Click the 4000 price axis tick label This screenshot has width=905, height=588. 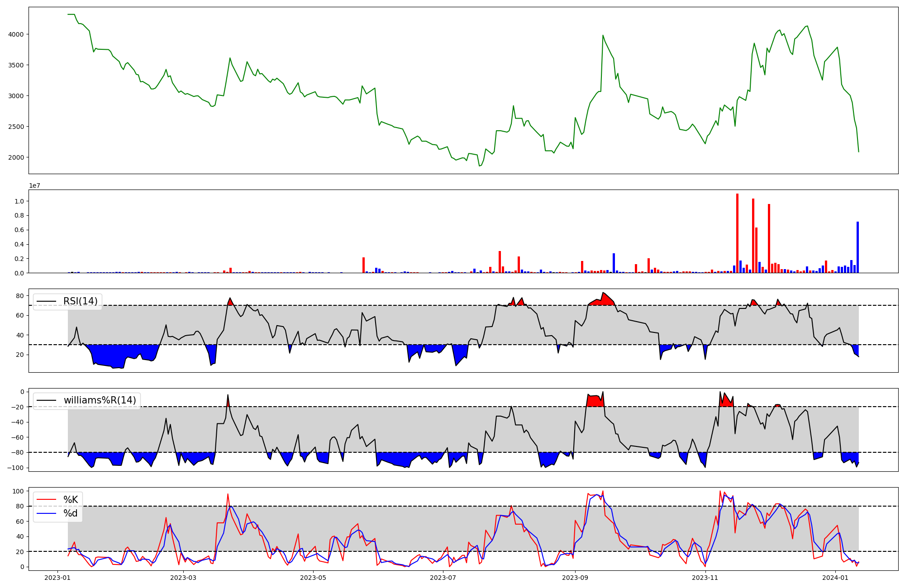coord(17,34)
